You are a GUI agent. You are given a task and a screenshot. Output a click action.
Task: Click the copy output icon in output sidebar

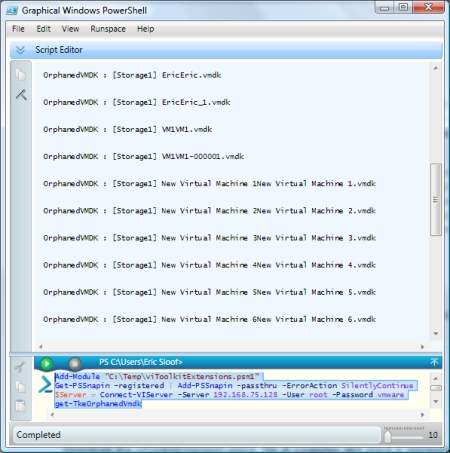point(21,75)
